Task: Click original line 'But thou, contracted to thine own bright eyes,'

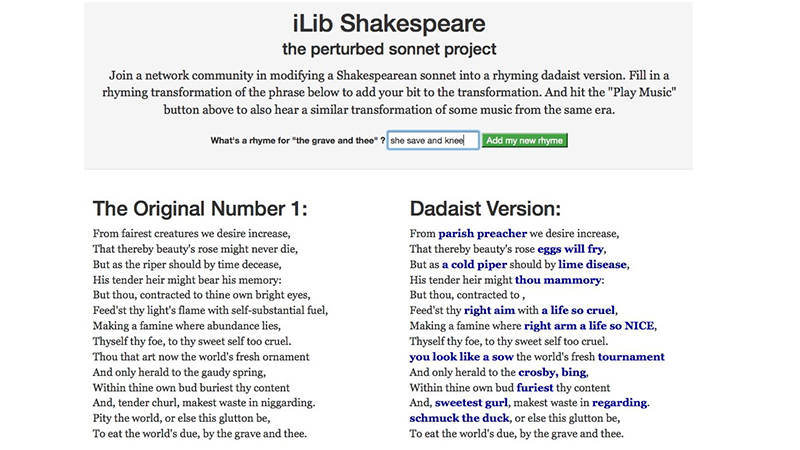Action: coord(202,295)
